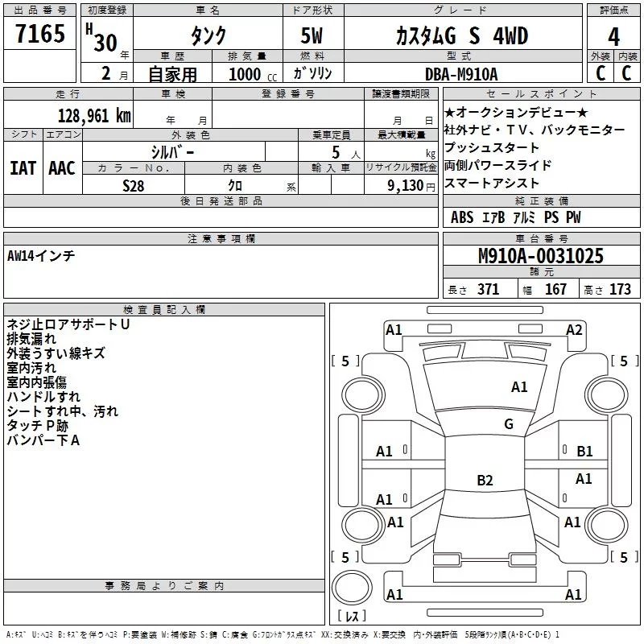Select the AW14インチ note in remarks
The height and width of the screenshot is (644, 644).
(41, 256)
